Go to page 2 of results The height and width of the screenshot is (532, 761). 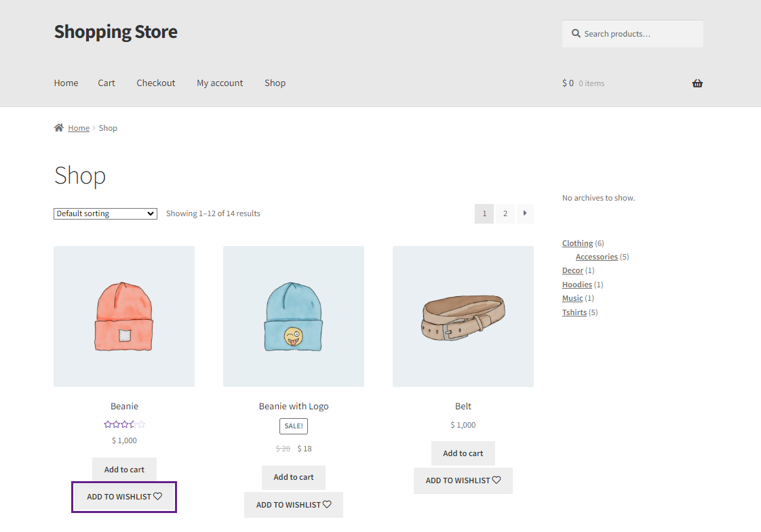point(505,213)
